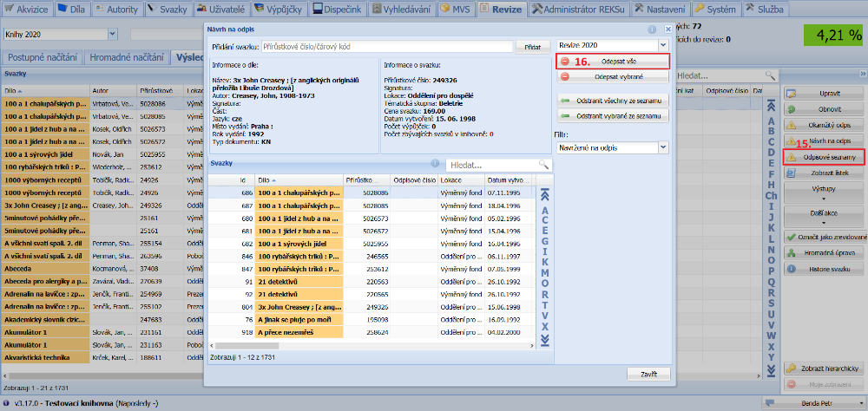The height and width of the screenshot is (411, 868).
Task: Jump to end using dialog double-down arrow
Action: pos(544,340)
